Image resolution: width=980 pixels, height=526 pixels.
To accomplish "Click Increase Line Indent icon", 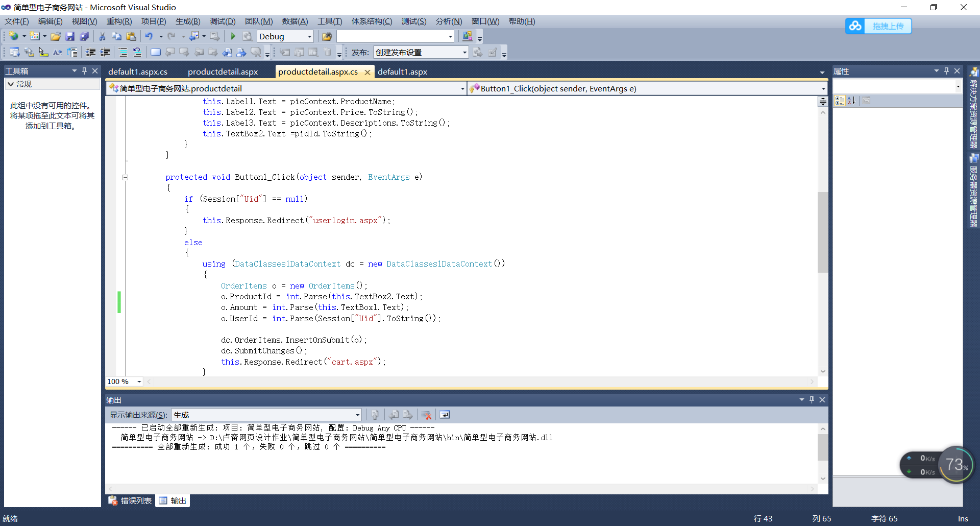I will [105, 52].
